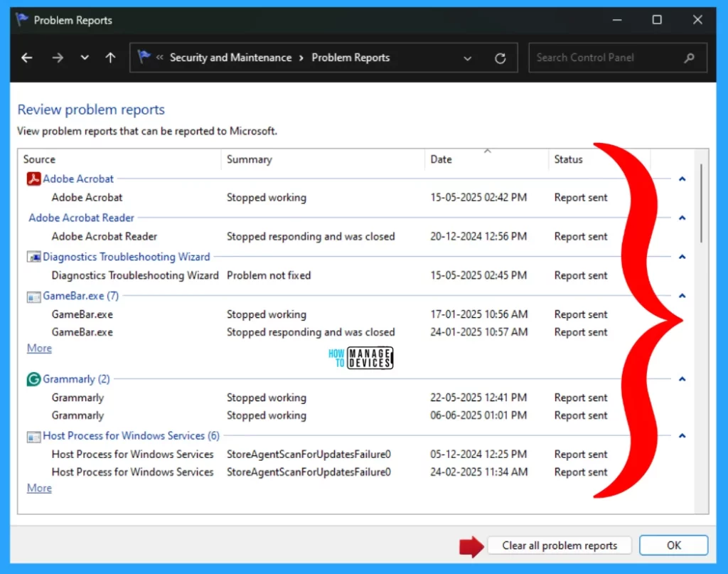Viewport: 728px width, 574px height.
Task: Open the address bar history dropdown
Action: pyautogui.click(x=468, y=58)
